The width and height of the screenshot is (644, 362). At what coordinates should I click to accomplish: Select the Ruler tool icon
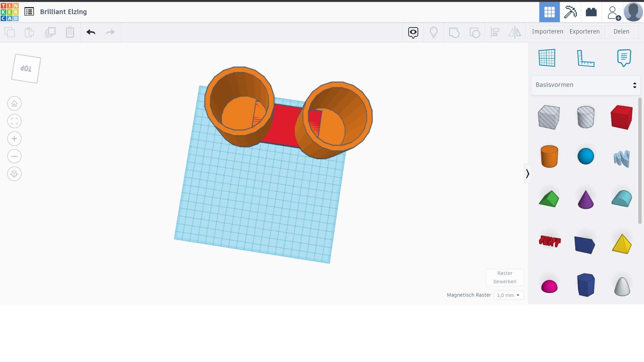coord(586,58)
